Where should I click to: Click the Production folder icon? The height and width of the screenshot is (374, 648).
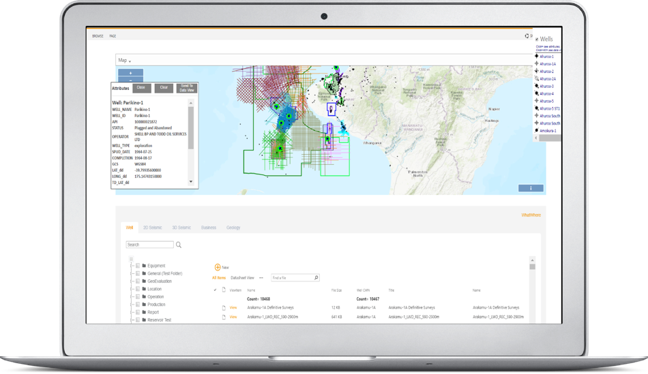pyautogui.click(x=144, y=305)
